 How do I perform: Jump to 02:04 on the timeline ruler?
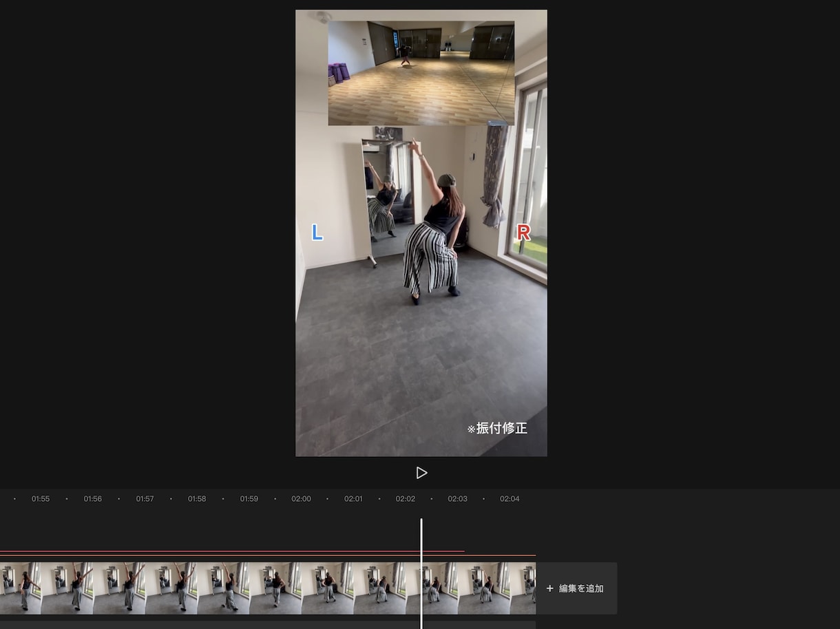[510, 499]
